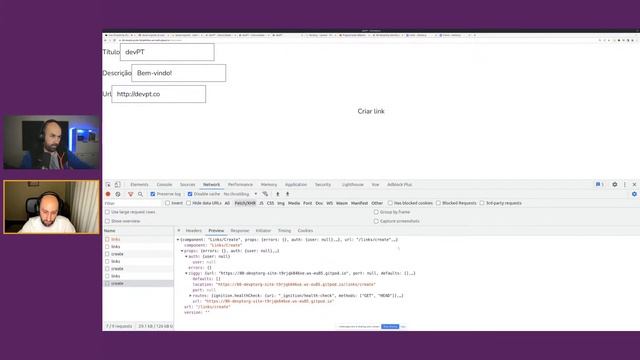Focus the Url input field
The width and height of the screenshot is (640, 360).
pyautogui.click(x=158, y=94)
